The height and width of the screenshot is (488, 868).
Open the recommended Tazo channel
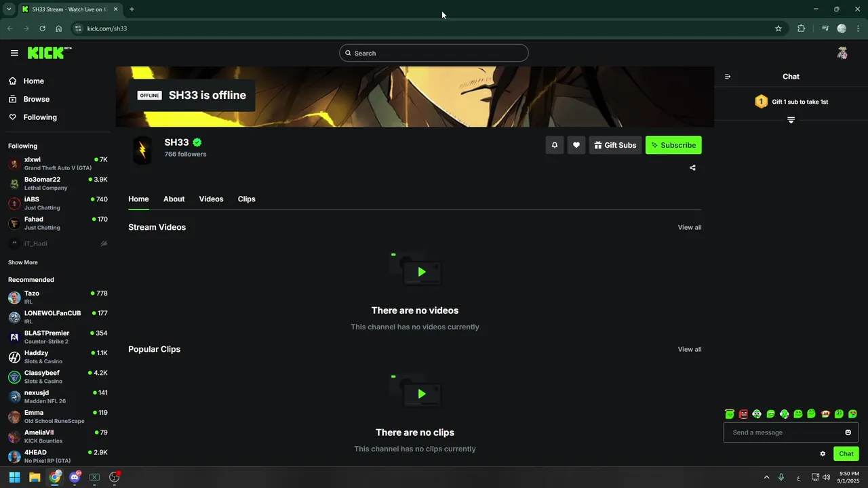(x=58, y=298)
